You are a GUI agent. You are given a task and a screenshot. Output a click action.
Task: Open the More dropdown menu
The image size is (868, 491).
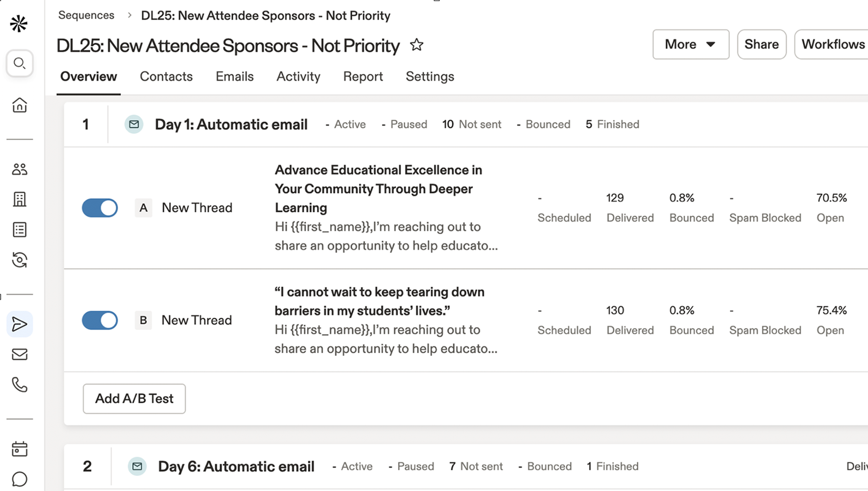pos(690,44)
